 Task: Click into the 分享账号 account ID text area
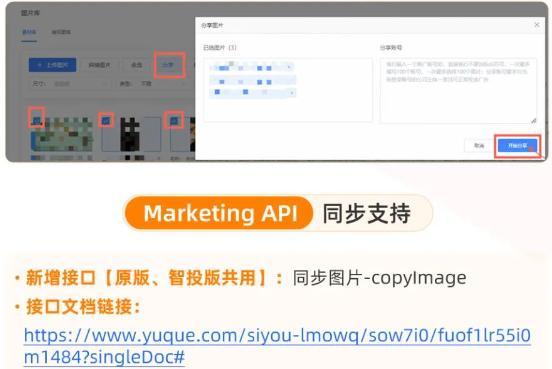click(x=458, y=90)
